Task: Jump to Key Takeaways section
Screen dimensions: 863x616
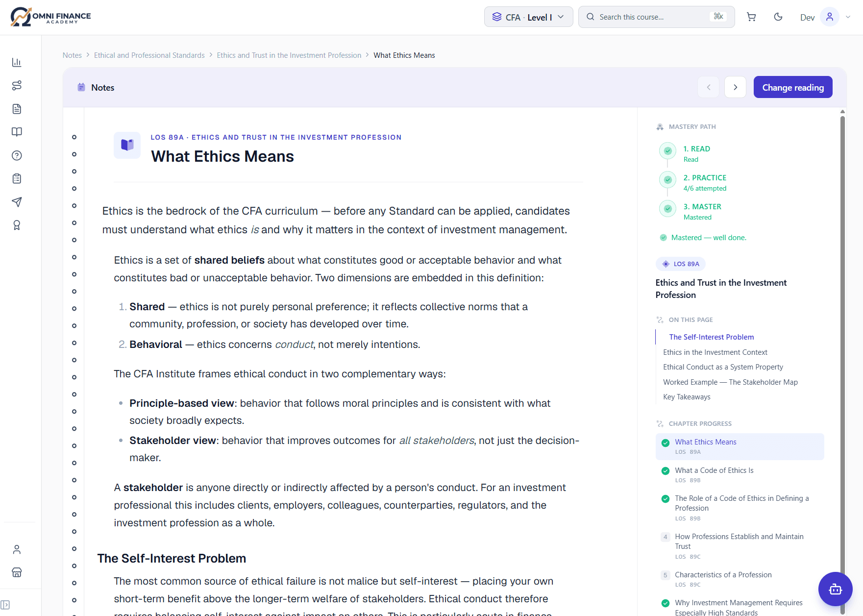Action: [x=687, y=397]
